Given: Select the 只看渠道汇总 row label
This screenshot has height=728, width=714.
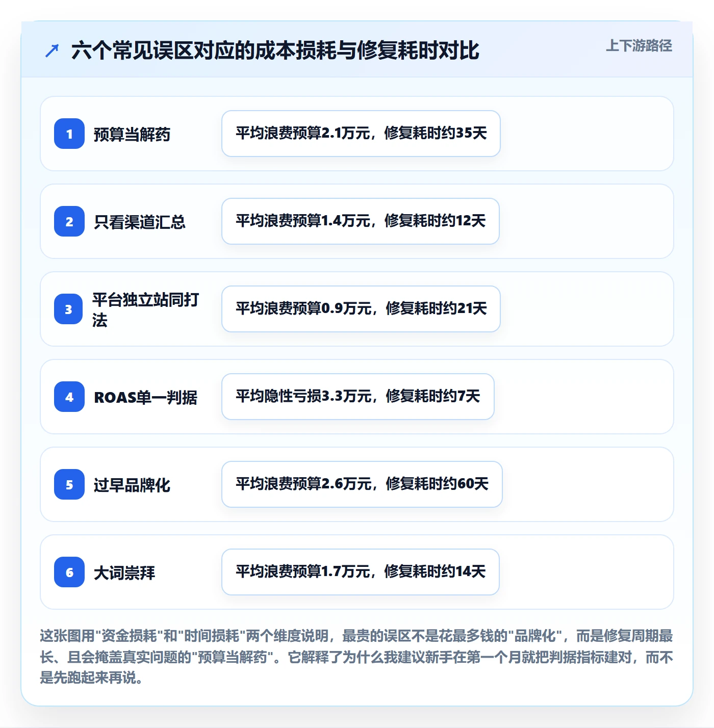Looking at the screenshot, I should click(140, 222).
